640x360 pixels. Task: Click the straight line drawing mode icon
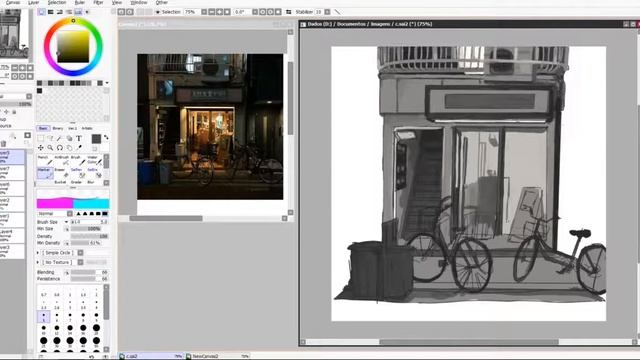(x=337, y=12)
